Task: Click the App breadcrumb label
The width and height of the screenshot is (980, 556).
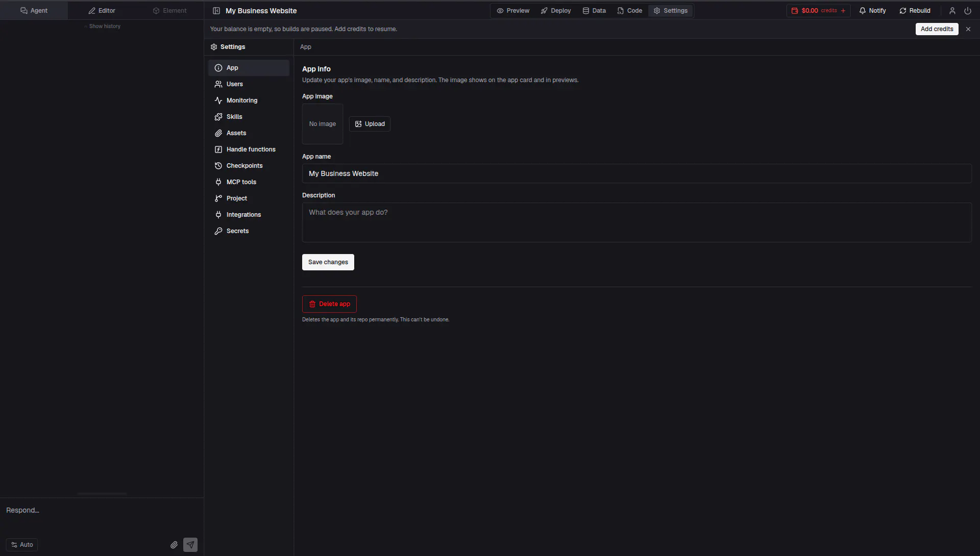Action: click(x=305, y=47)
